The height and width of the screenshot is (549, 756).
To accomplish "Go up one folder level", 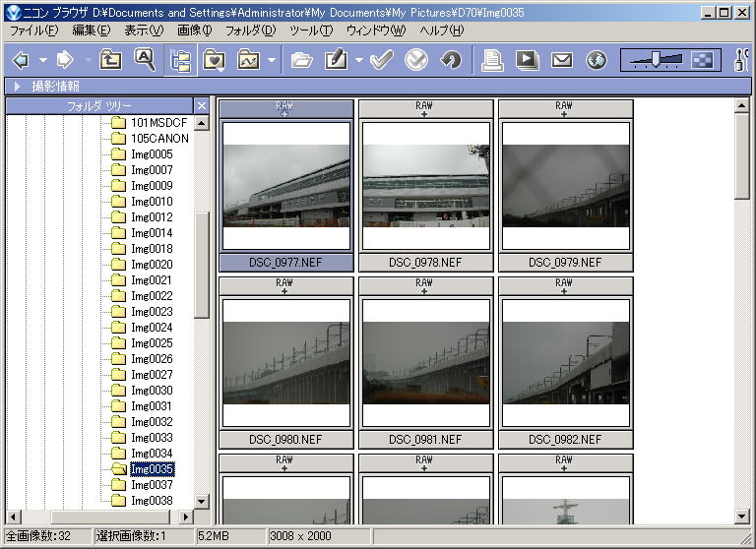I will [x=110, y=60].
